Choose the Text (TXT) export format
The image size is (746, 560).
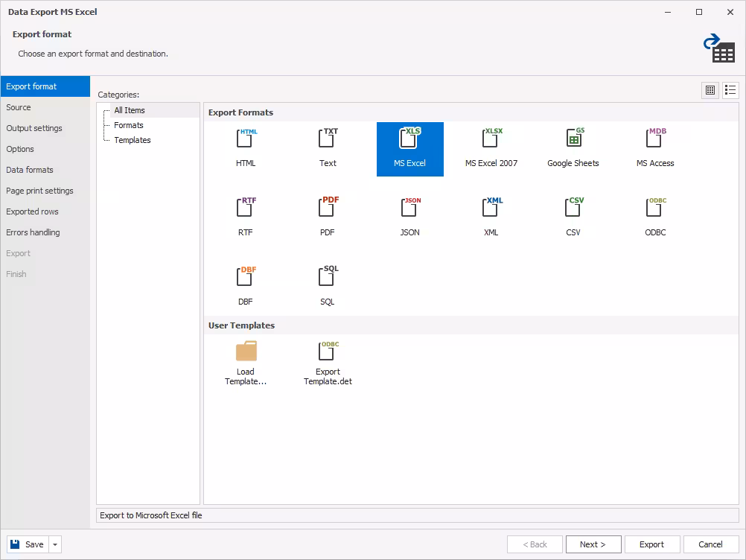tap(328, 149)
